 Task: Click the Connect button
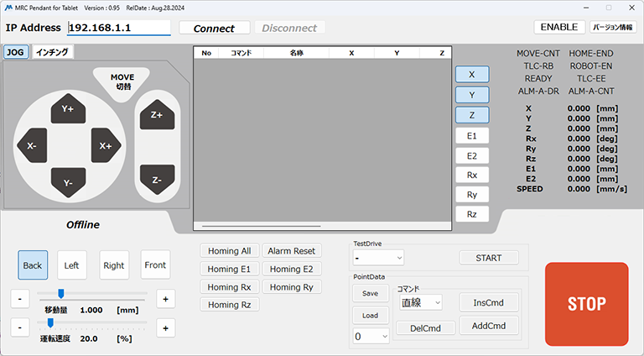click(214, 29)
